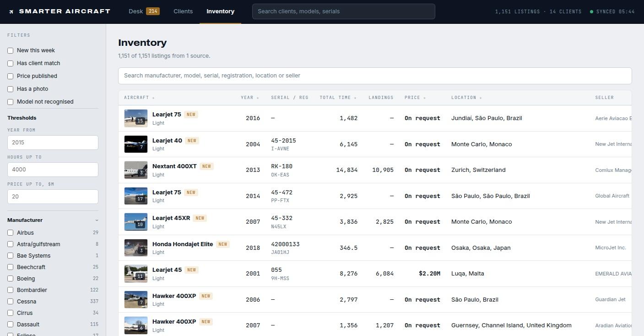The image size is (644, 336).
Task: Sort by the Year column
Action: [x=249, y=98]
